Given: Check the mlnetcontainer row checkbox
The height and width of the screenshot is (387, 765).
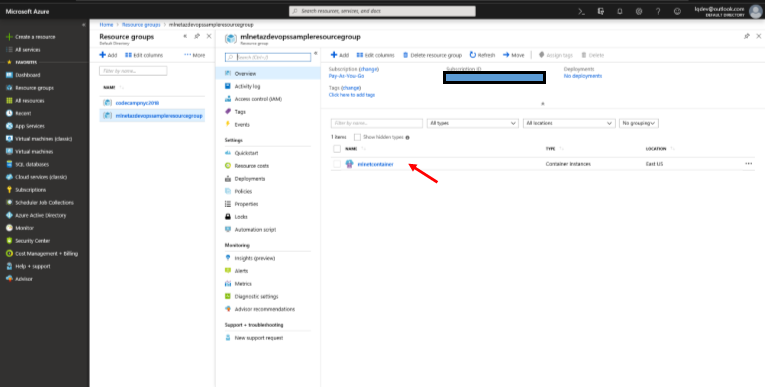Looking at the screenshot, I should (337, 164).
